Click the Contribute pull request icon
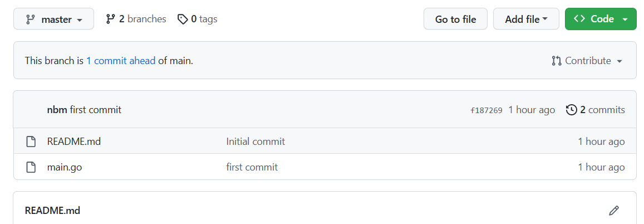Viewport: 644px width, 224px height. 557,61
